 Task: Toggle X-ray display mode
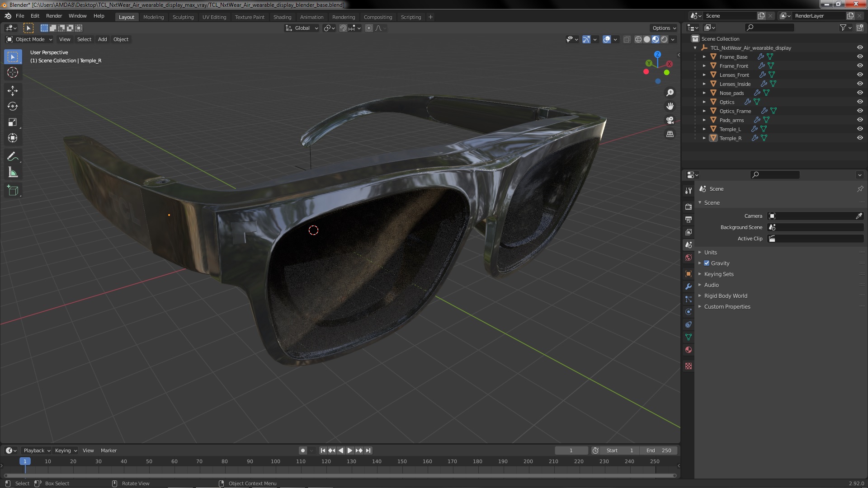pyautogui.click(x=627, y=40)
